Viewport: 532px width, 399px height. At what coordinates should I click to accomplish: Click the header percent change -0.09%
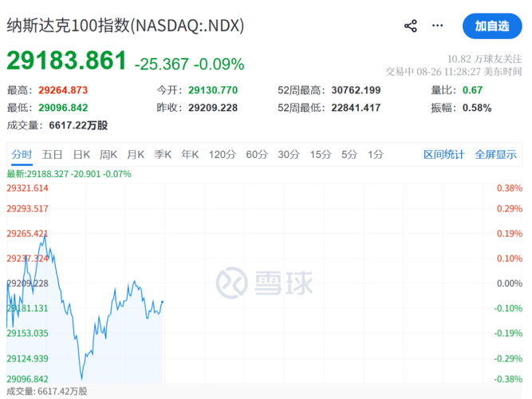click(219, 64)
